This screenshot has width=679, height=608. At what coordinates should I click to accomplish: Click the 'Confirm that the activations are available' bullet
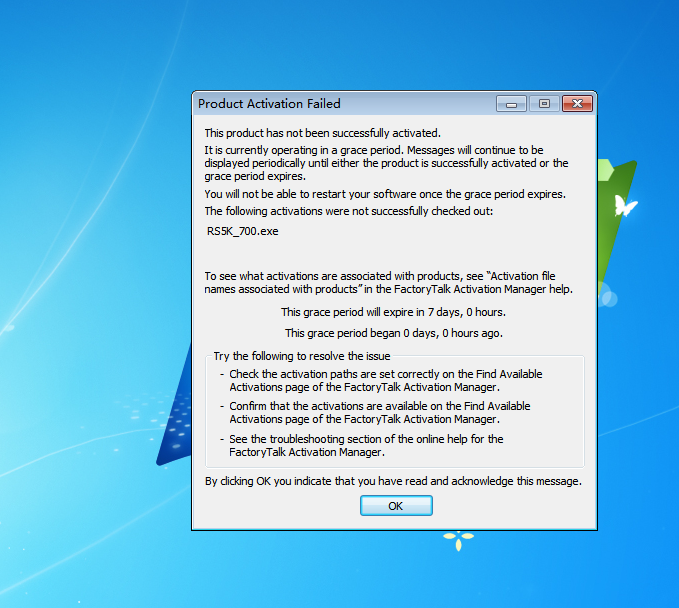tap(380, 412)
